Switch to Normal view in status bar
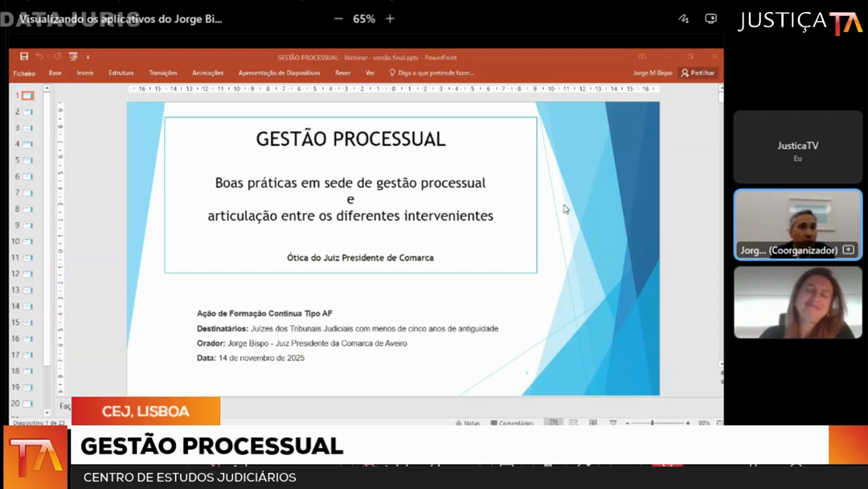The image size is (868, 489). (554, 423)
